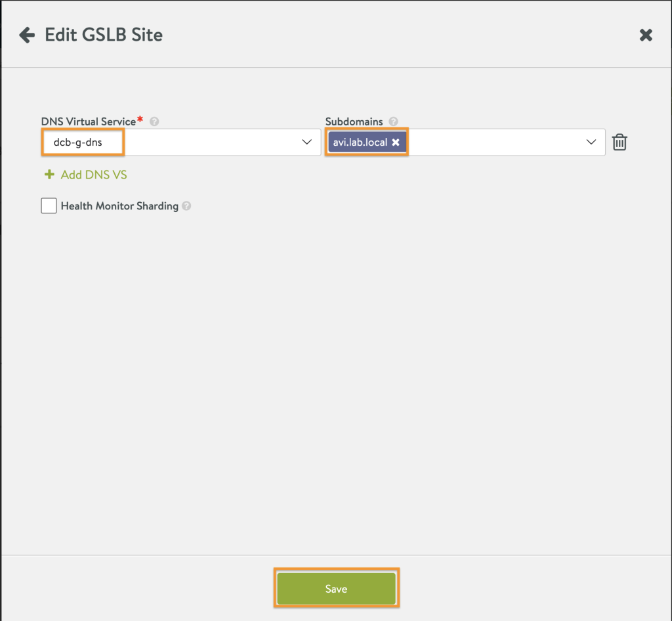
Task: Open help for Subdomains field
Action: click(x=394, y=121)
